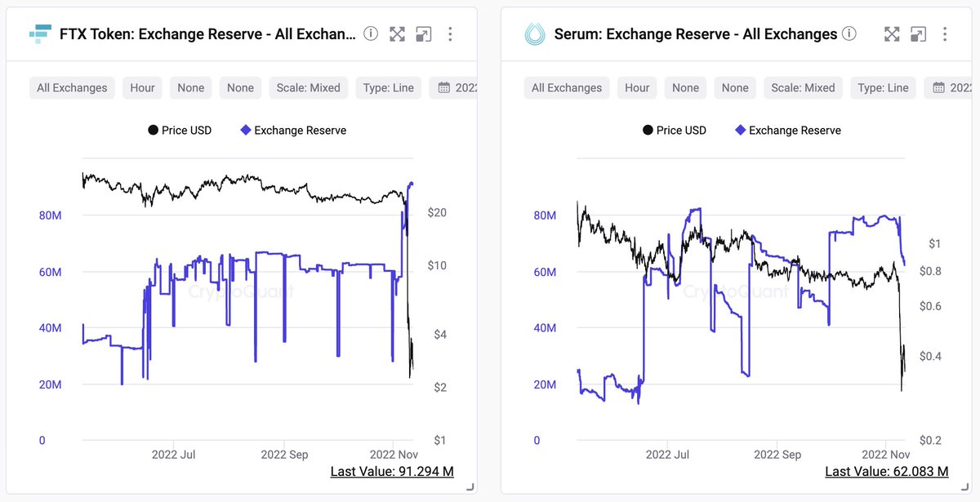The height and width of the screenshot is (502, 980).
Task: Change Serum Type: Line setting
Action: (x=884, y=87)
